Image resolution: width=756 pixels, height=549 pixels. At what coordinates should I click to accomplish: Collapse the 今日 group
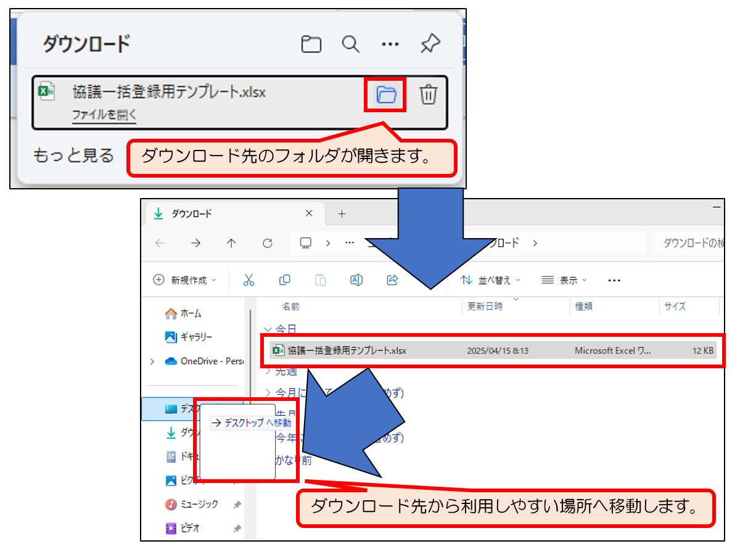(267, 329)
